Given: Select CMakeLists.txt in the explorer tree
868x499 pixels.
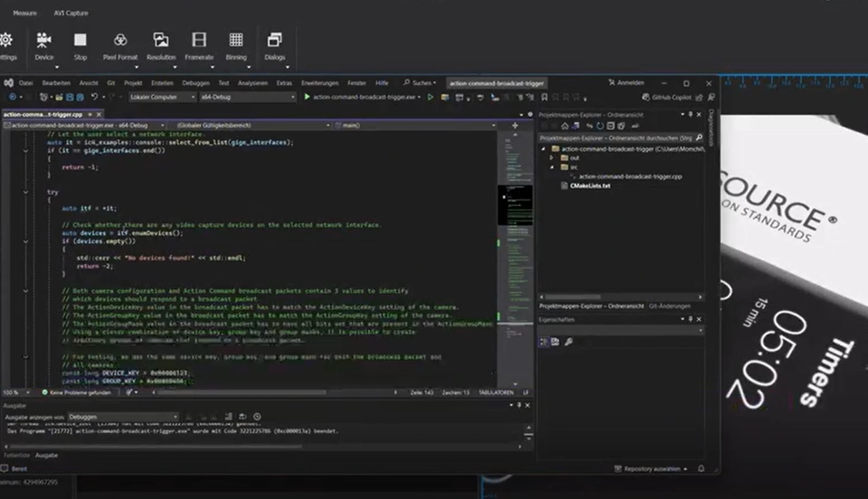Looking at the screenshot, I should [590, 185].
